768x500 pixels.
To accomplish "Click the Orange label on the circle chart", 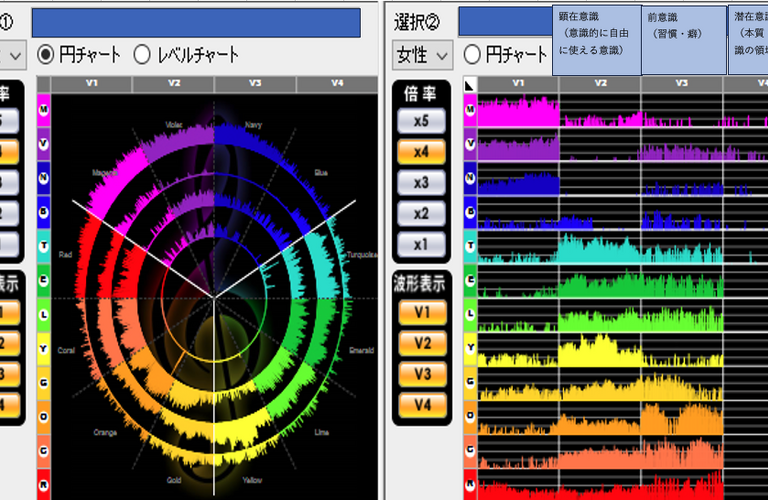I will 105,432.
